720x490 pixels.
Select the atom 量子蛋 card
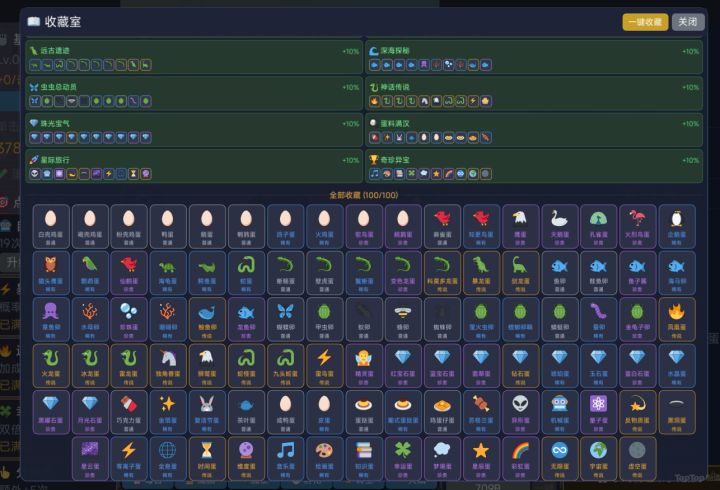coord(598,412)
